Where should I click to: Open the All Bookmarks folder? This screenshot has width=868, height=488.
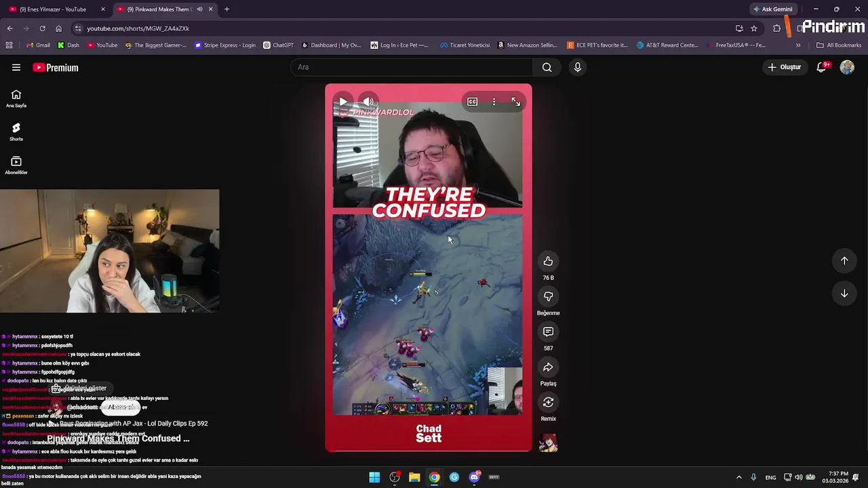click(x=839, y=45)
